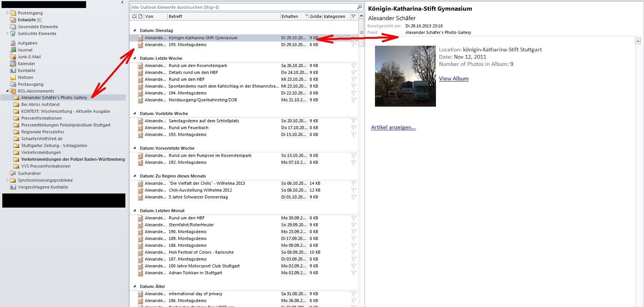Click the 'Artikel anzeigen...' link
The width and height of the screenshot is (644, 307).
393,127
